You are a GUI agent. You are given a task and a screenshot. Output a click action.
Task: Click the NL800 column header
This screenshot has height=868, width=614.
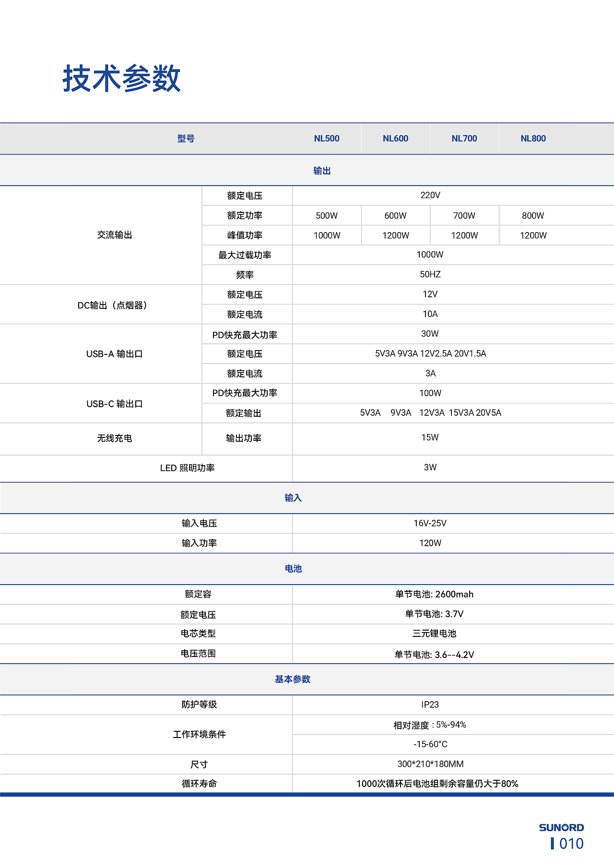click(x=533, y=139)
